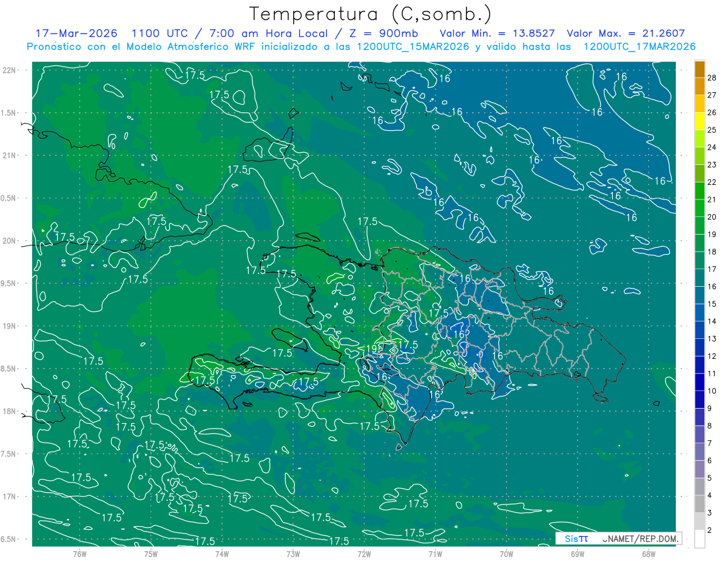Click the '75W' longitude axis label
The image size is (728, 562).
coord(150,554)
